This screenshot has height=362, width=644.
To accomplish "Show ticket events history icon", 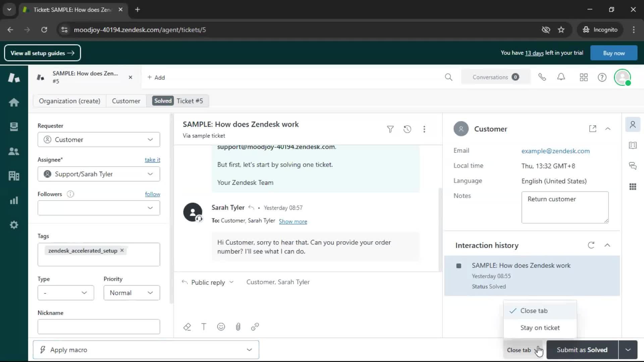I will 407,129.
